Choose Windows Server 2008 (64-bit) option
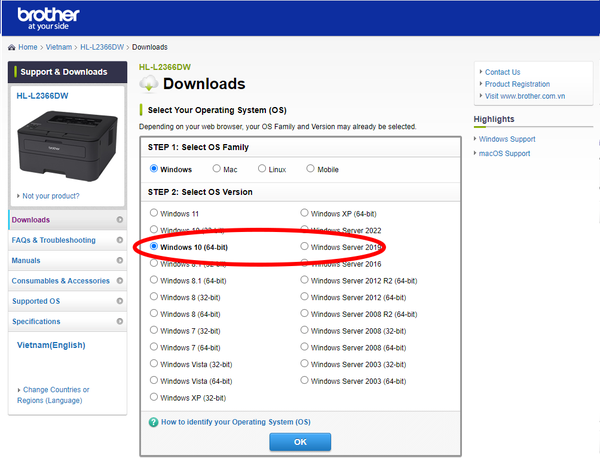This screenshot has width=600, height=458. 304,347
